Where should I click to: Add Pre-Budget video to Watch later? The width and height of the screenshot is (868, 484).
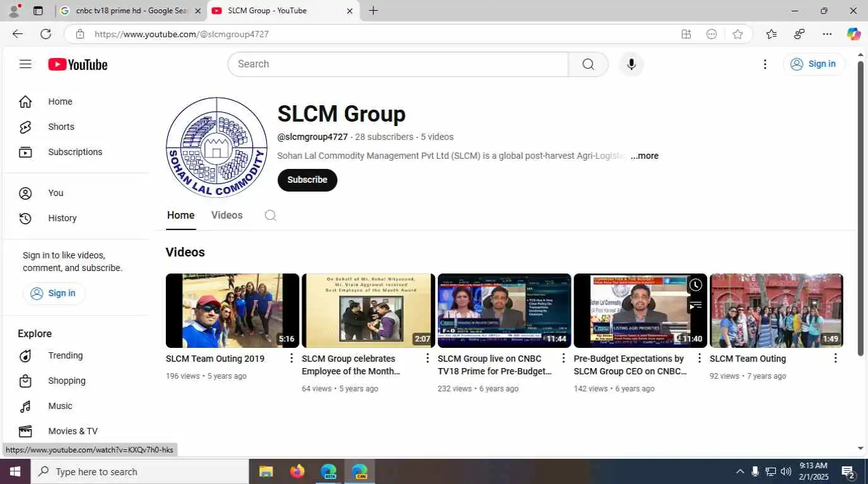tap(695, 285)
